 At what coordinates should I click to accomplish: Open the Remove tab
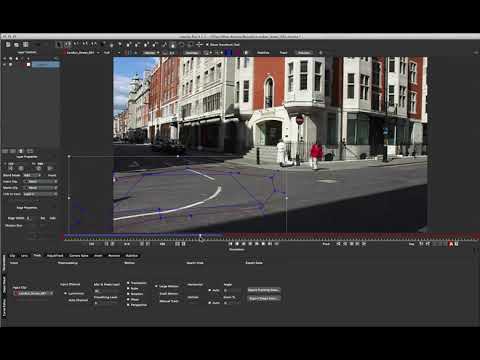114,256
